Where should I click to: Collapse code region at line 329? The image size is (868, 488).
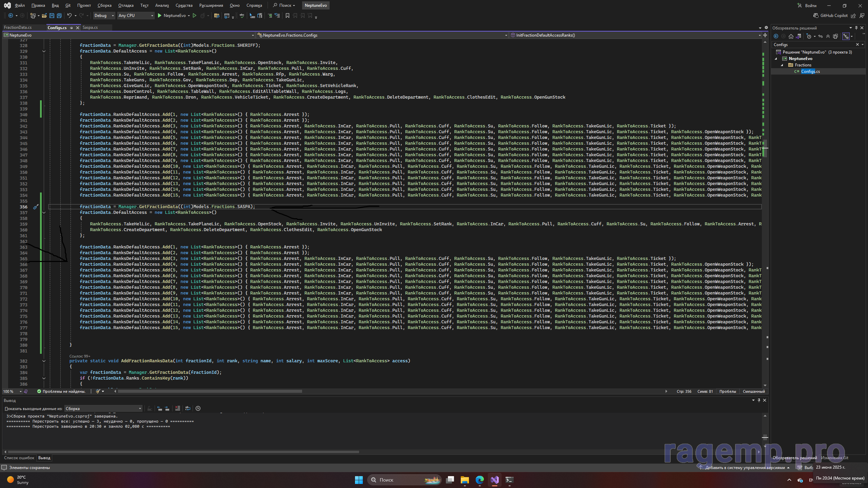44,51
